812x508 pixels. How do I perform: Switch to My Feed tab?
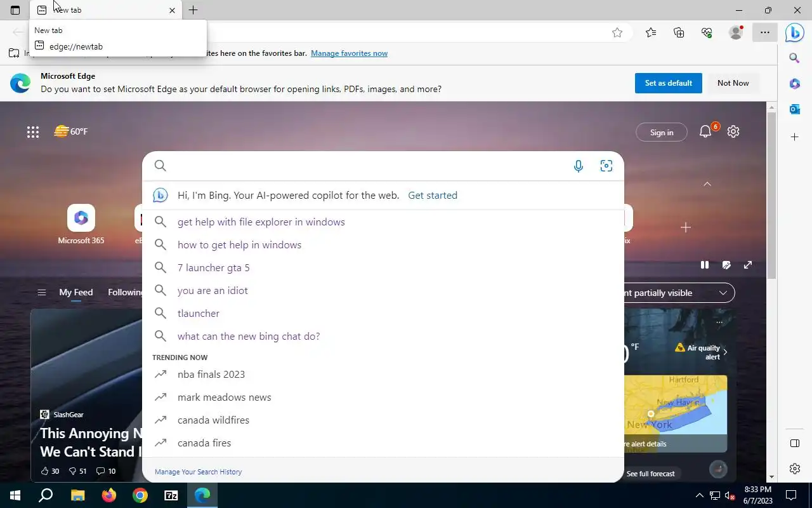[76, 293]
